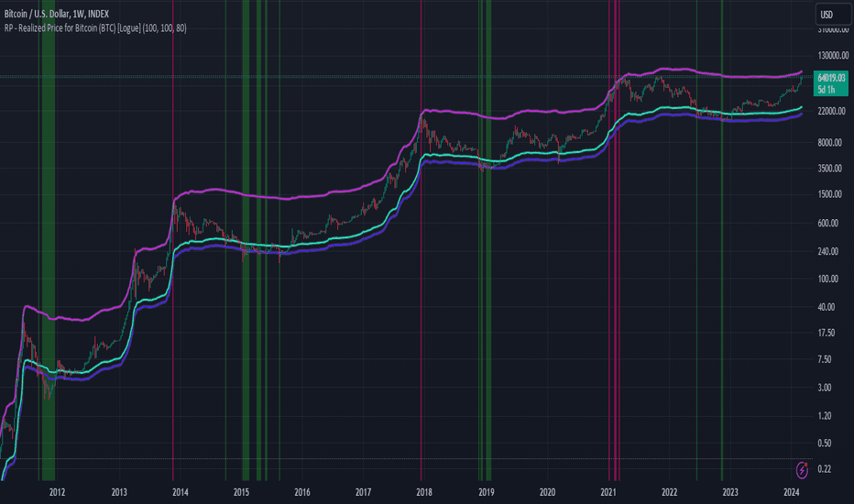Click the 2021 label on time axis
The width and height of the screenshot is (854, 504).
(608, 493)
